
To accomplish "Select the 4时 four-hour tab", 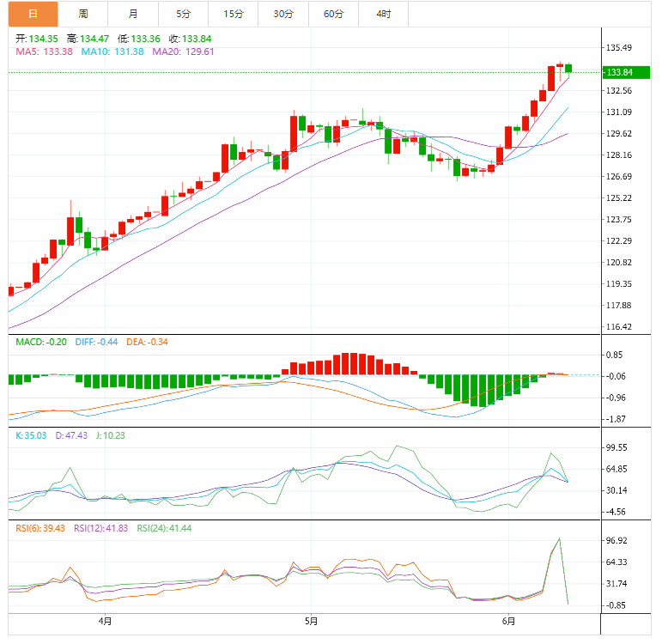I will [384, 14].
